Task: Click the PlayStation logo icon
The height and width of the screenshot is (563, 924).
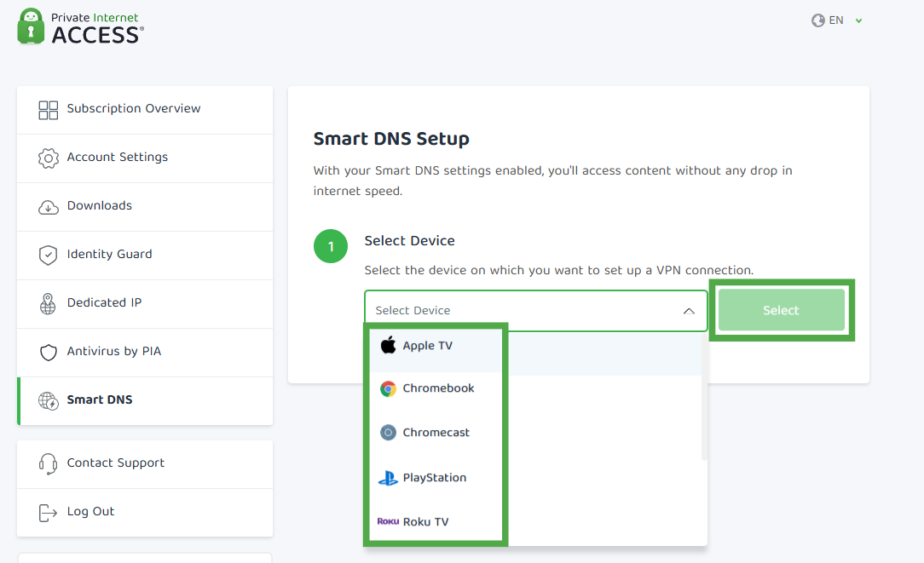Action: point(388,478)
